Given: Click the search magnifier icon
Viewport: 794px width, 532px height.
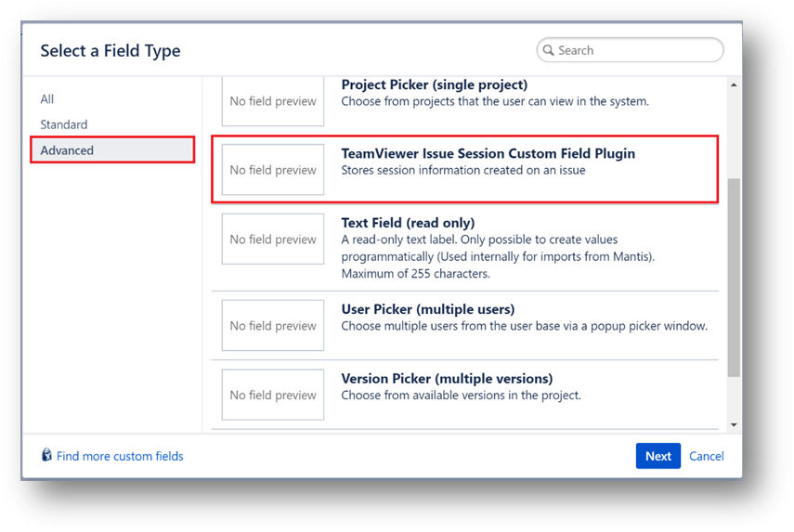Looking at the screenshot, I should [548, 50].
